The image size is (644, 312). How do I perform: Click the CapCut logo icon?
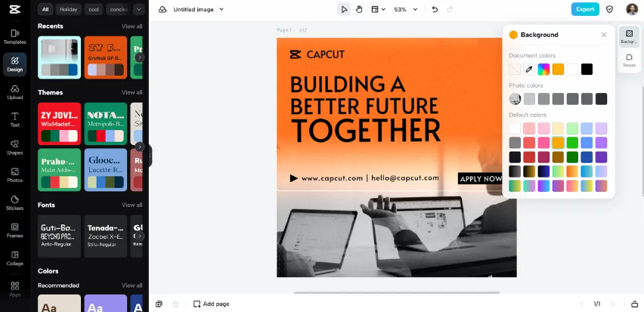tap(15, 9)
